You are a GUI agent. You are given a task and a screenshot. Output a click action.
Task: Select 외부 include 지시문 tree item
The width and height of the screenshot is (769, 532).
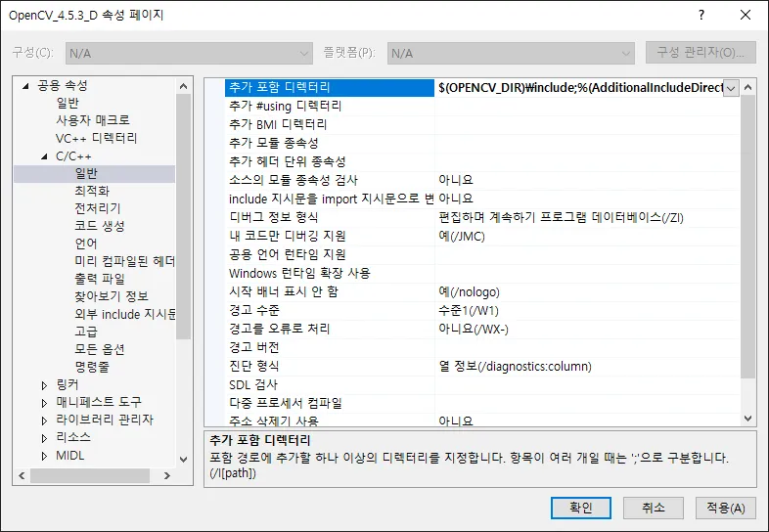[x=124, y=314]
